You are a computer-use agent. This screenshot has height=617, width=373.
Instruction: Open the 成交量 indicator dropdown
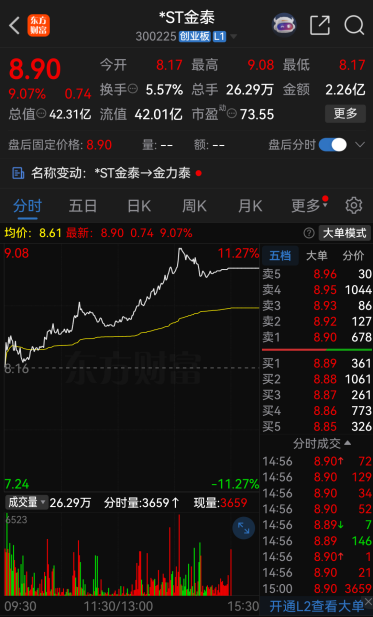(26, 502)
